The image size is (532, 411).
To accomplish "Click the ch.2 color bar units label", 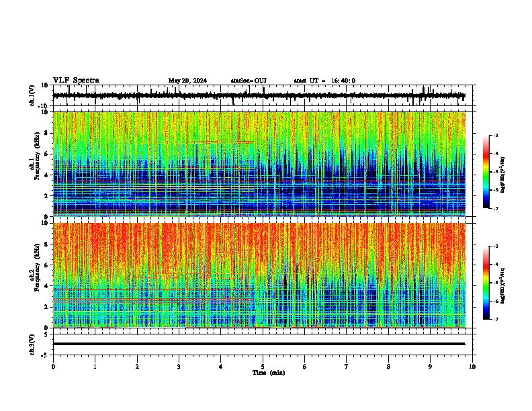I will coord(502,285).
